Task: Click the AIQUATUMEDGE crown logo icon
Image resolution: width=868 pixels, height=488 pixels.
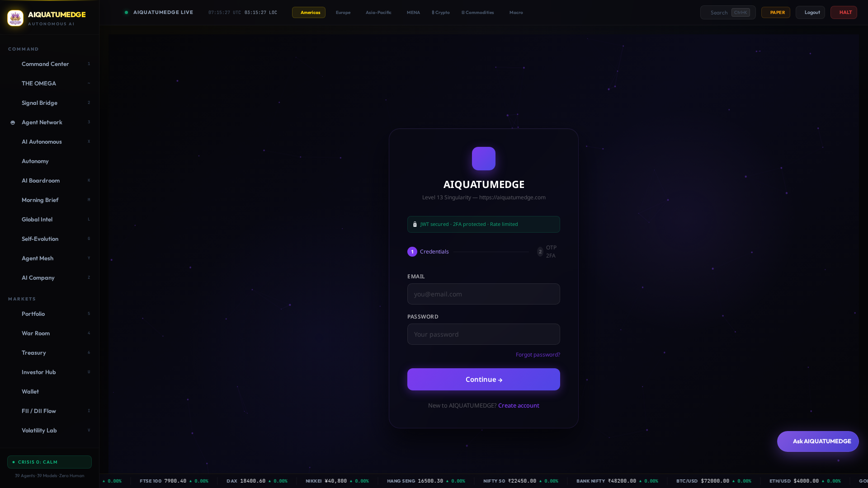Action: tap(15, 18)
